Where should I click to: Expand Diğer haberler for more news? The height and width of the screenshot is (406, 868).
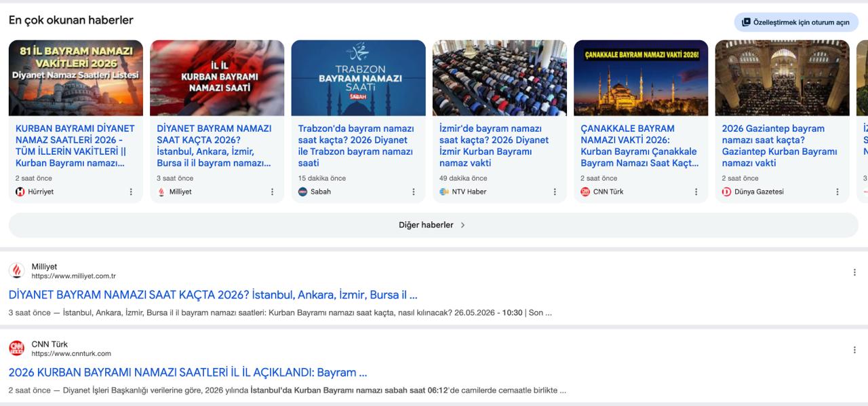click(x=432, y=225)
